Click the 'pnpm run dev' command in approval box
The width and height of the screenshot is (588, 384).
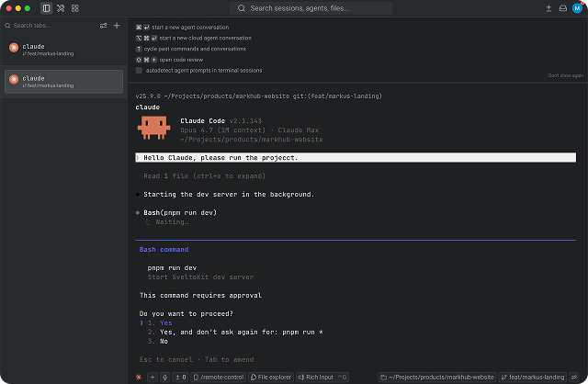pyautogui.click(x=172, y=267)
